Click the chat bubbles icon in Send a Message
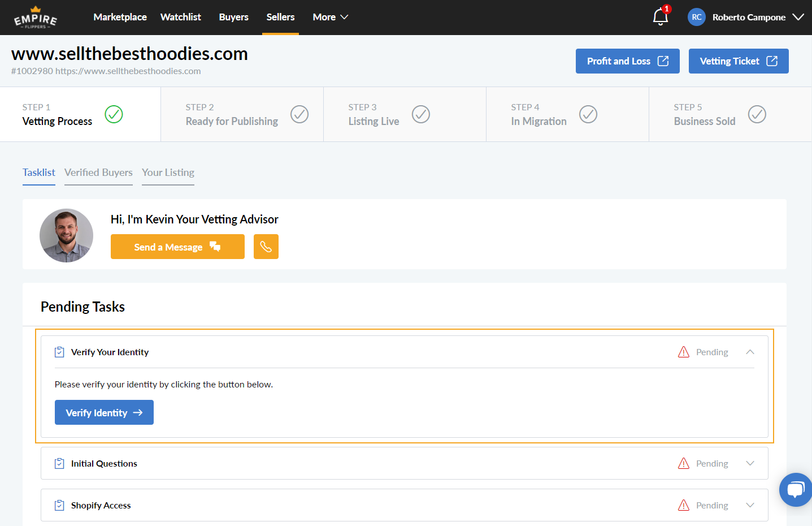This screenshot has height=526, width=812. [215, 246]
